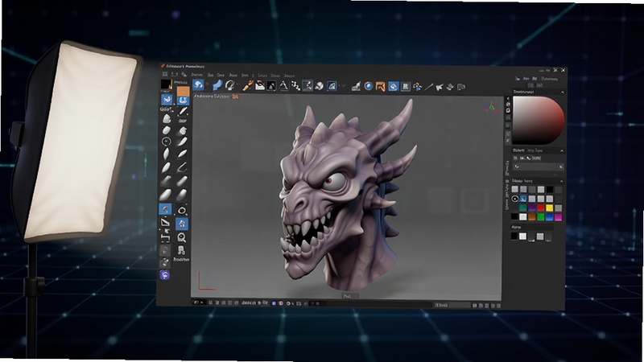Click the purple round icon at toolbox bottom
Image resolution: width=644 pixels, height=362 pixels.
[165, 274]
